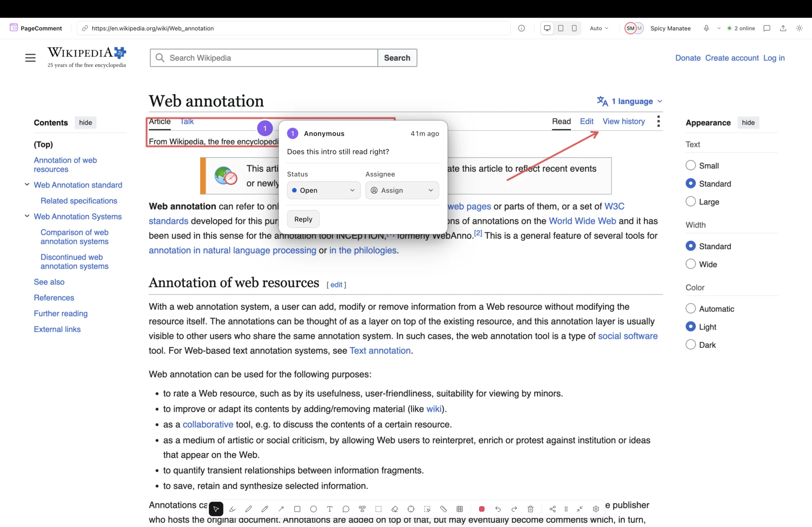812x527 pixels.
Task: Select the text tool
Action: coord(330,509)
